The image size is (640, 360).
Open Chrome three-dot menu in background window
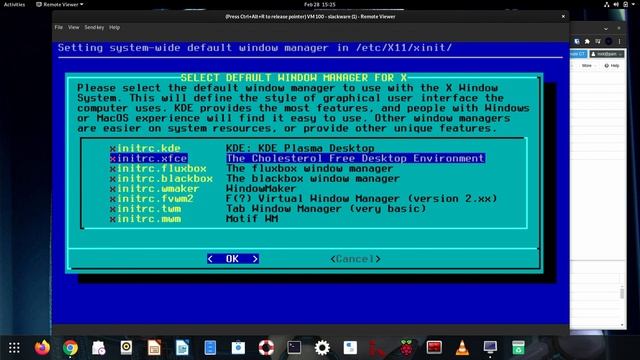[619, 41]
